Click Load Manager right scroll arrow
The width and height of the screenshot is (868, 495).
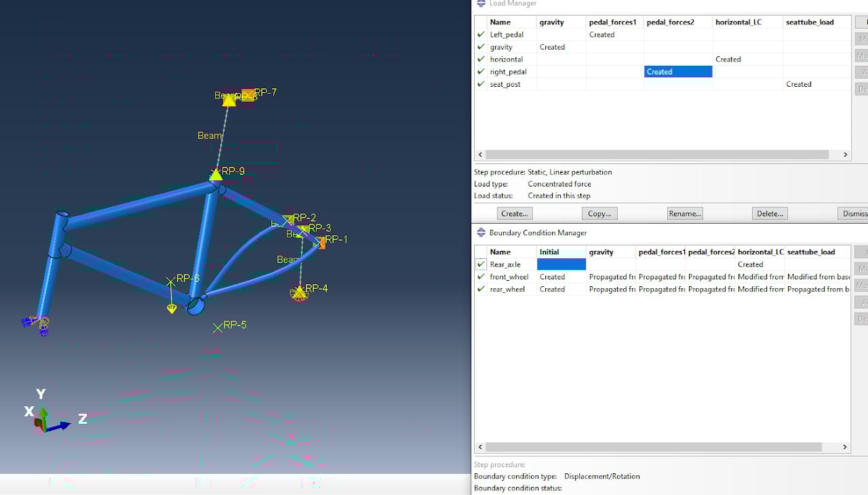coord(845,155)
